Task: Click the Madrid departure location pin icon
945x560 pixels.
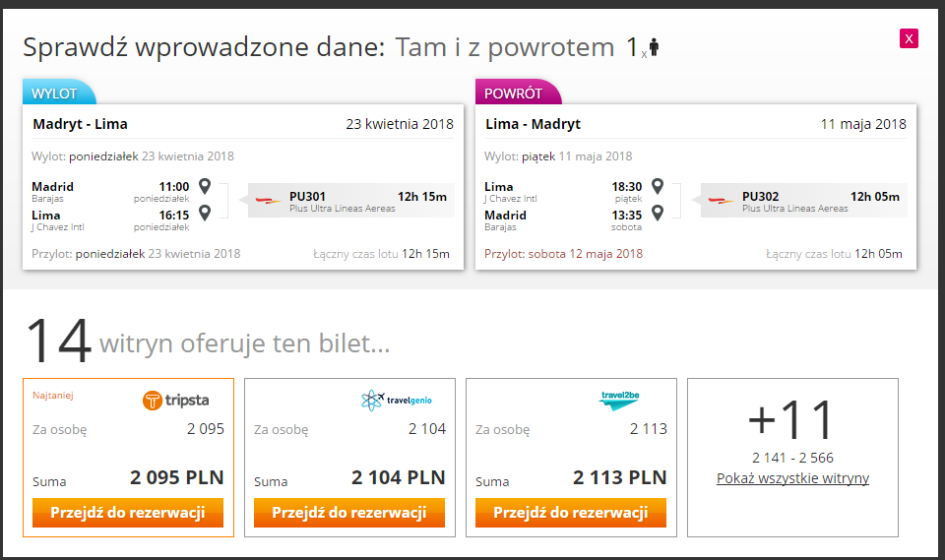Action: click(x=205, y=186)
